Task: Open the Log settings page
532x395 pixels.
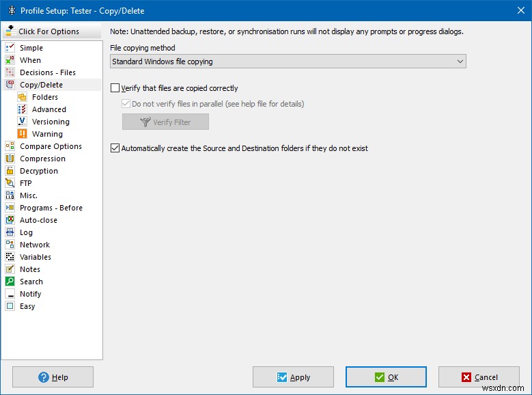Action: (x=26, y=232)
